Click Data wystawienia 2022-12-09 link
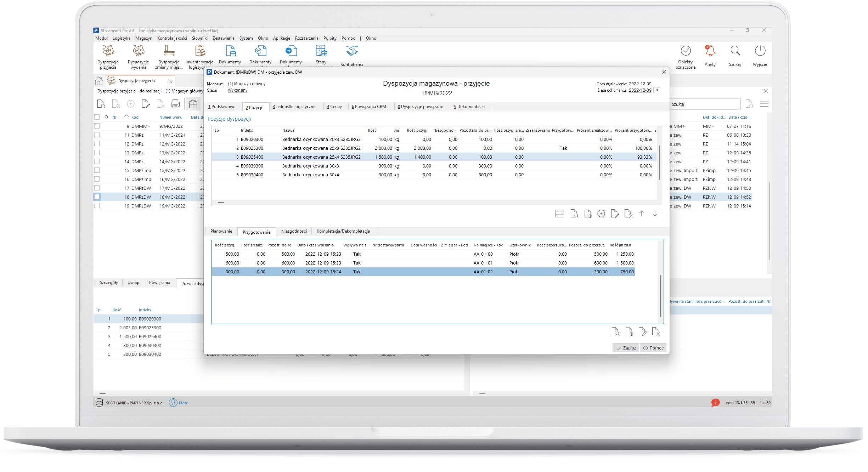The image size is (868, 472). coord(640,84)
